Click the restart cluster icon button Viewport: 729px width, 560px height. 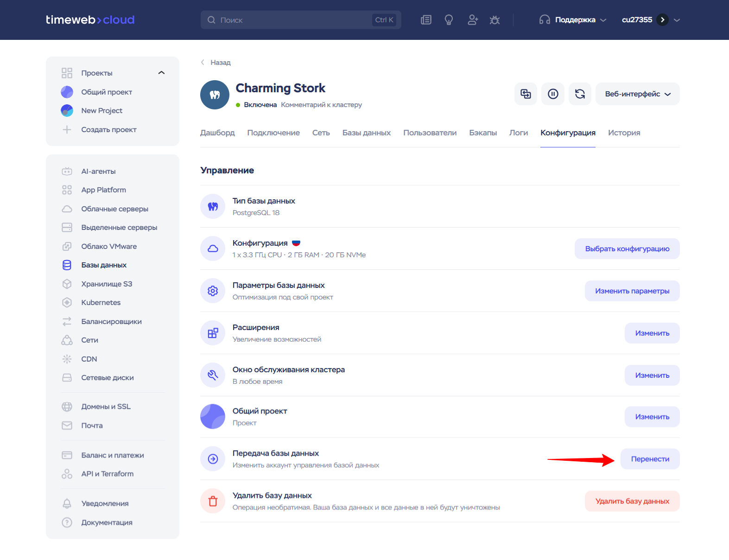coord(580,94)
